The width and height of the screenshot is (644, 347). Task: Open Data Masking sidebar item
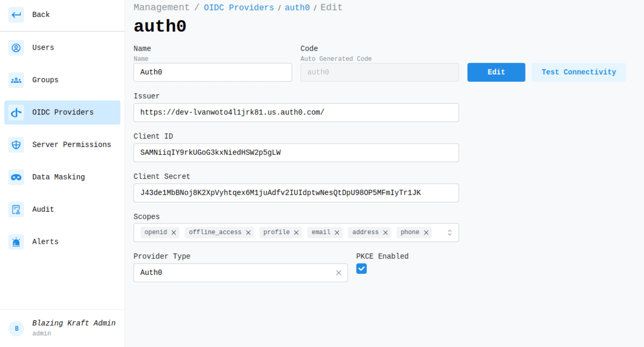62,177
